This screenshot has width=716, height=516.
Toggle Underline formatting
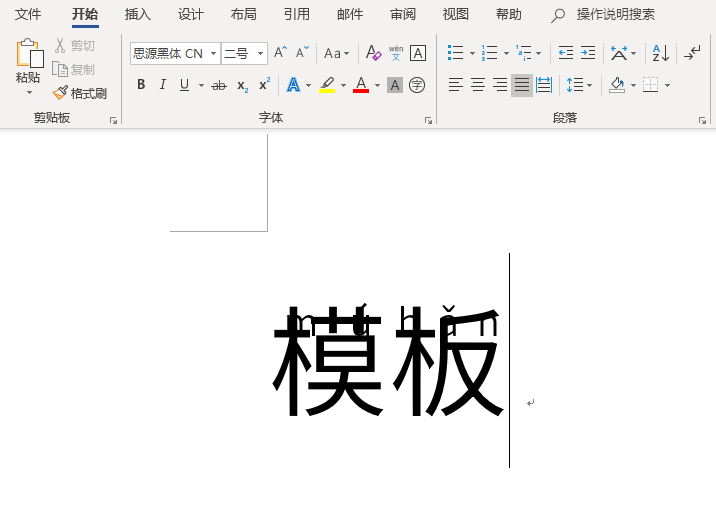(x=184, y=85)
